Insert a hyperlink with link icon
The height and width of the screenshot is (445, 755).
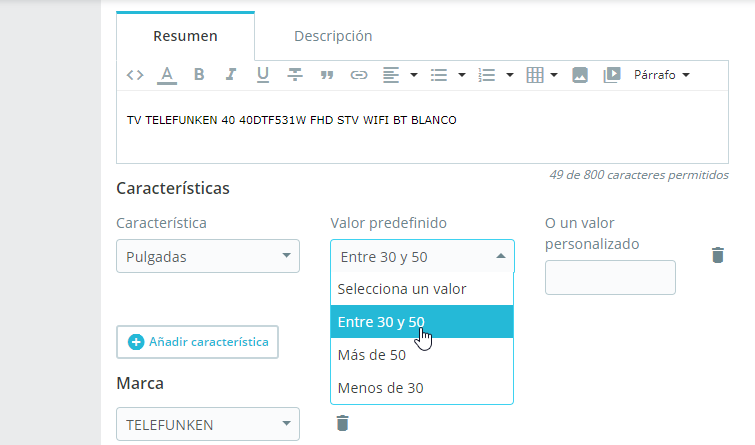coord(359,75)
